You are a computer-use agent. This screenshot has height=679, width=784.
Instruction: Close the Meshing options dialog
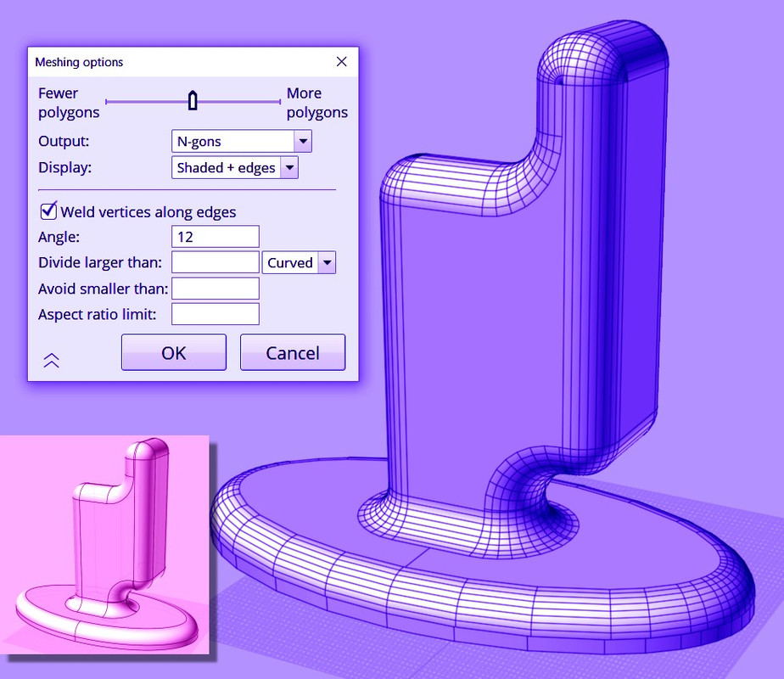coord(341,61)
